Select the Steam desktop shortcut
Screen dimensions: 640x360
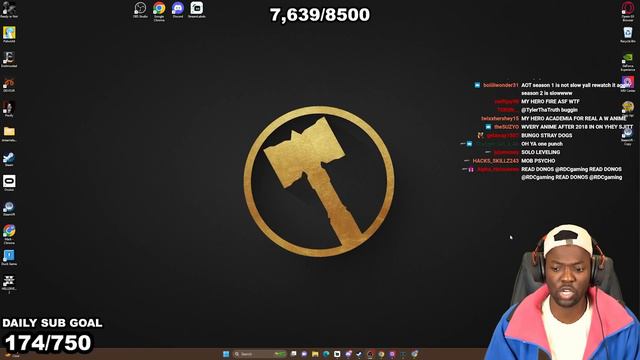9,158
